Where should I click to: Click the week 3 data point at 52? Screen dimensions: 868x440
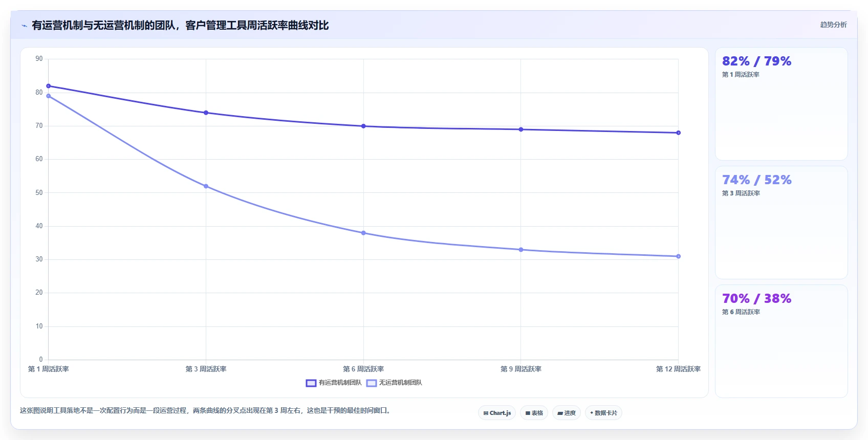206,186
